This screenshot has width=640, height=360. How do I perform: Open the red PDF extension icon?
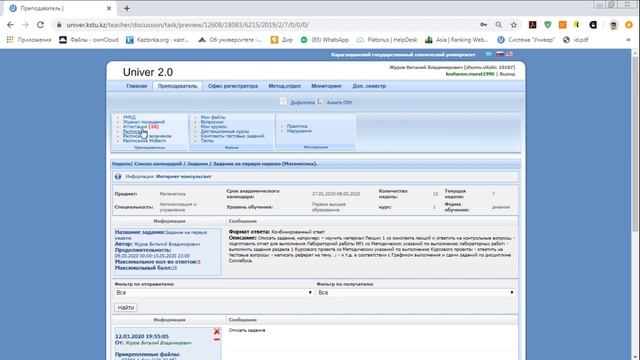533,25
